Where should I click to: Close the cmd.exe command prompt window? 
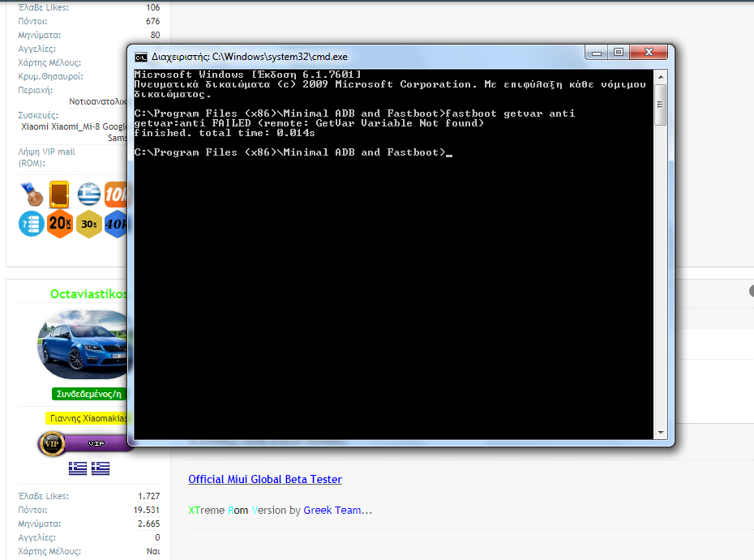pos(648,53)
